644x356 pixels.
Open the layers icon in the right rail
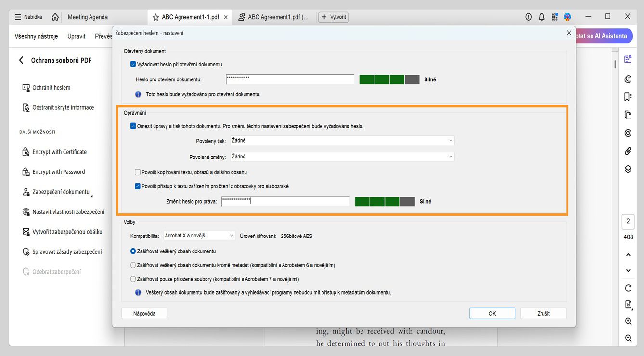tap(628, 169)
